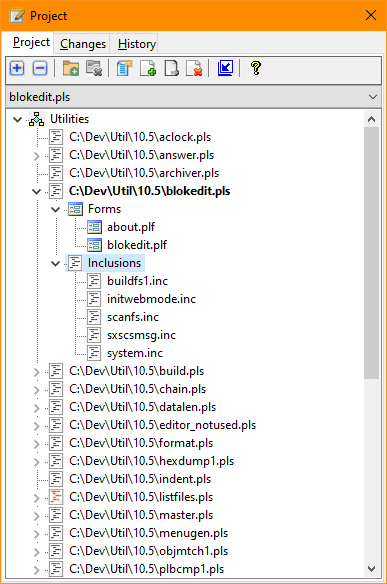This screenshot has width=387, height=584.
Task: Click the remove folder icon with gray X
Action: [94, 68]
